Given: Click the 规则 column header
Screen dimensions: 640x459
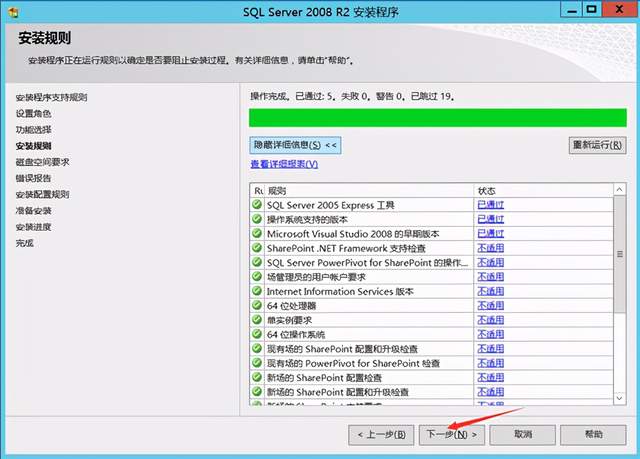Looking at the screenshot, I should point(369,191).
